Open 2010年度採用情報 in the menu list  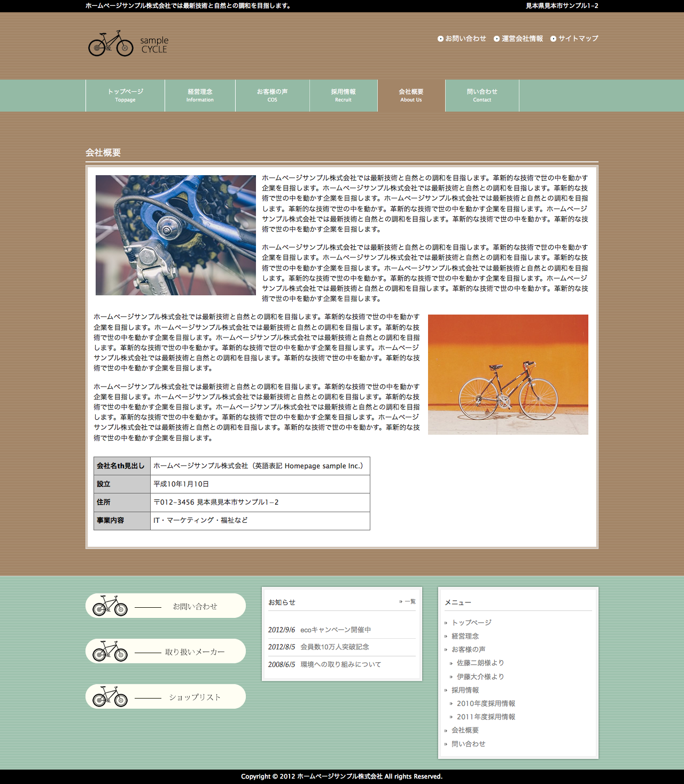tap(486, 703)
